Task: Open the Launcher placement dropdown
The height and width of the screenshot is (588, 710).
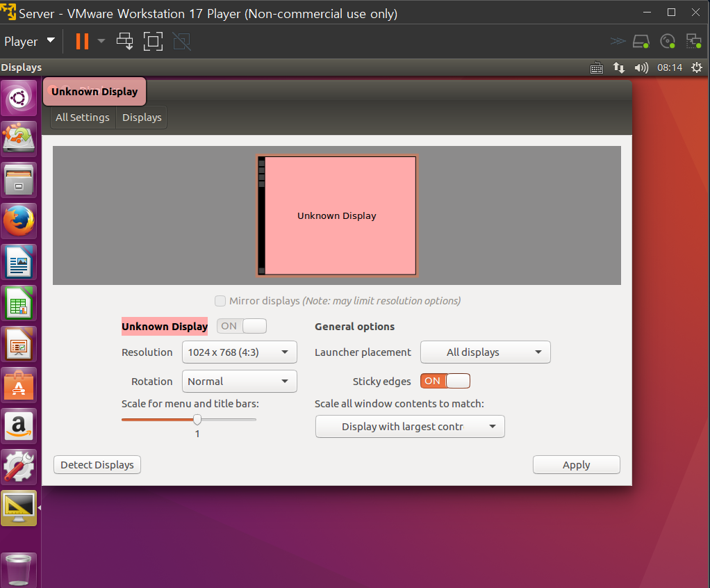Action: 486,352
